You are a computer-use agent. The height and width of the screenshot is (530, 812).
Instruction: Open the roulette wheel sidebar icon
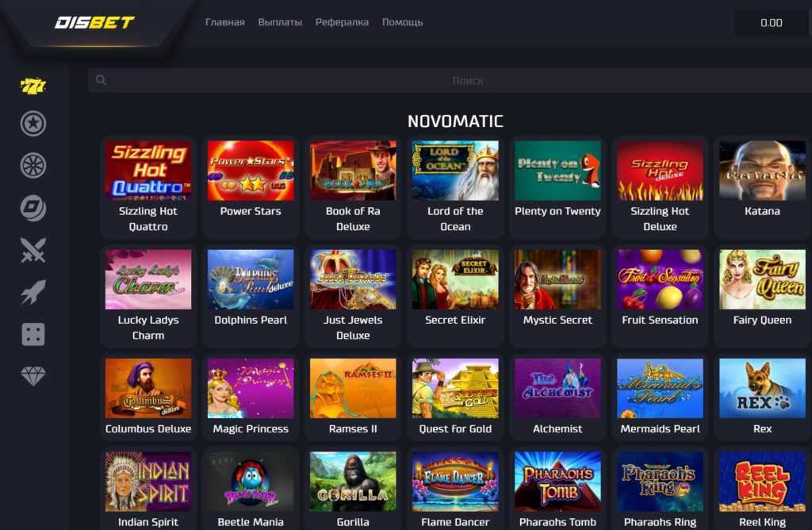pyautogui.click(x=33, y=166)
